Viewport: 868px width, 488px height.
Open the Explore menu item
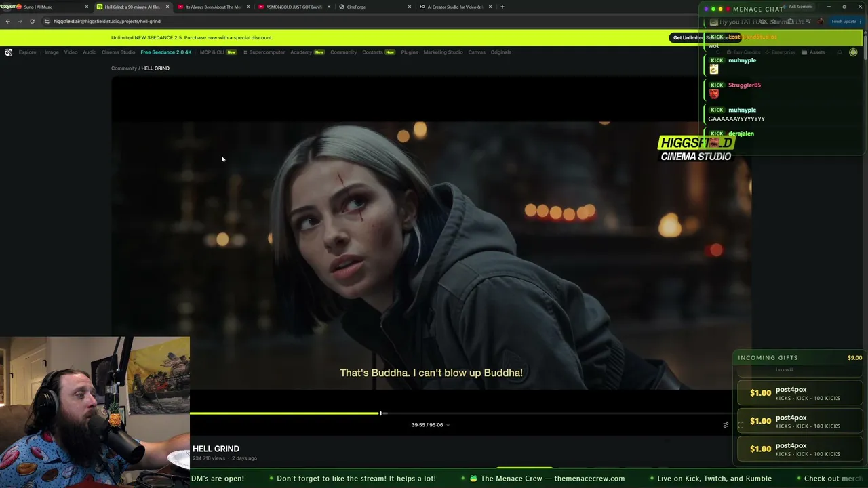point(28,52)
